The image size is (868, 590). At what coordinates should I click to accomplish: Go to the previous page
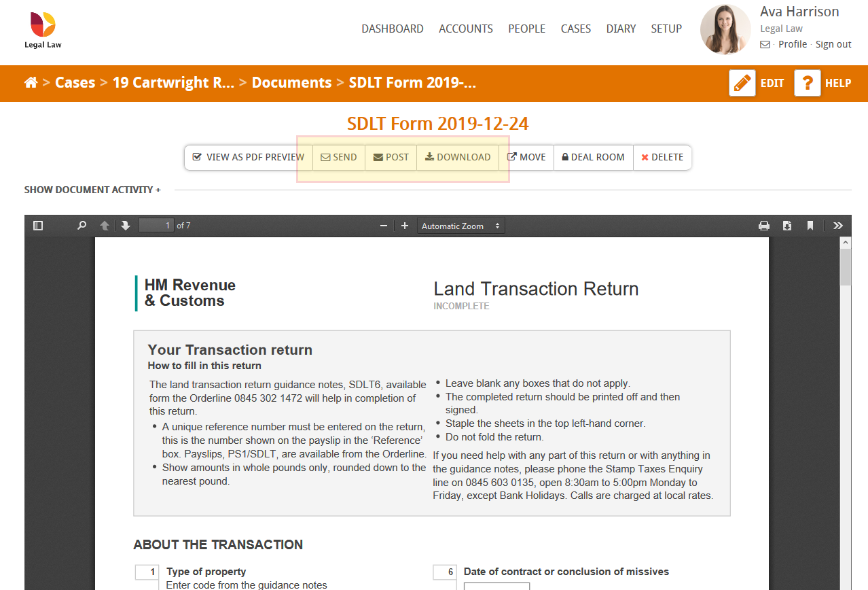click(104, 225)
